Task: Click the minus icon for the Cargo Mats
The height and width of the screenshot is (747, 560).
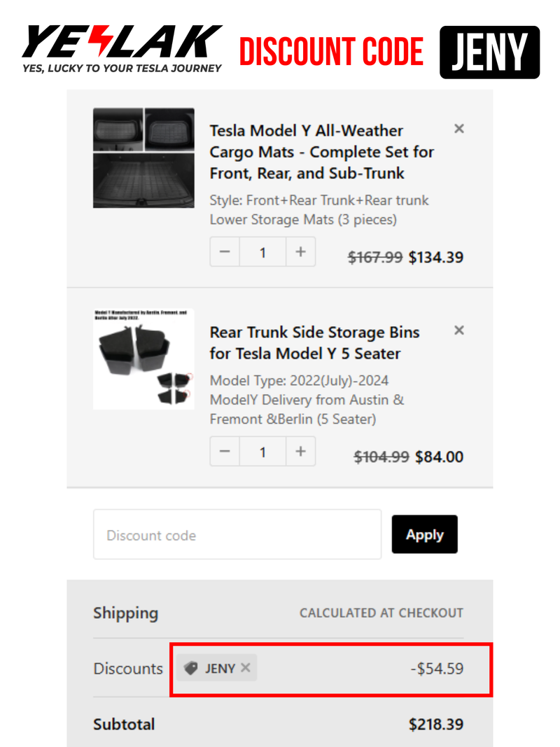Action: click(x=224, y=252)
